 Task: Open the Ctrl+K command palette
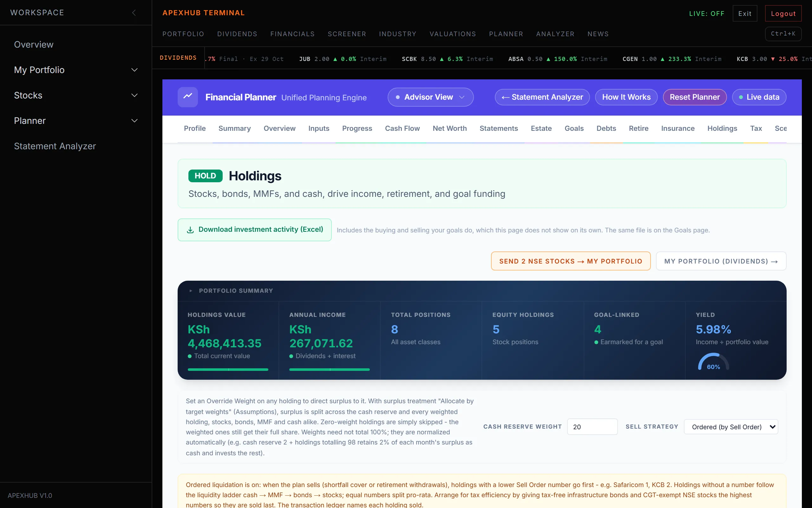pyautogui.click(x=783, y=34)
